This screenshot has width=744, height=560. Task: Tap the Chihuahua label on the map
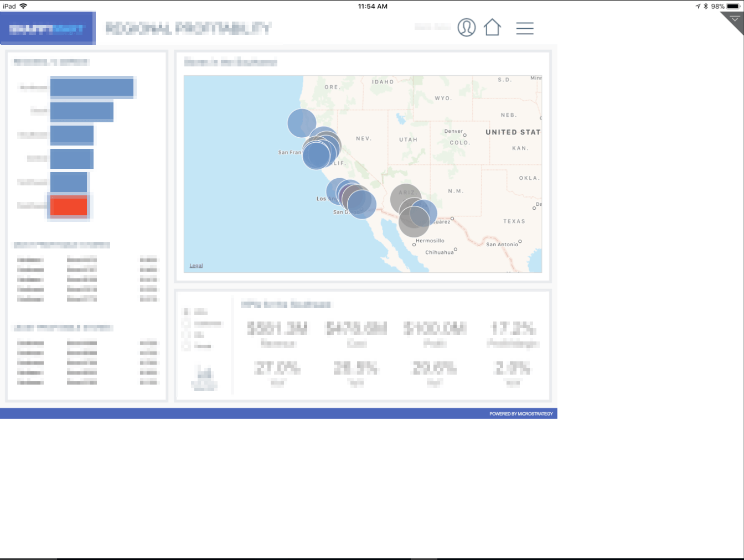click(440, 252)
